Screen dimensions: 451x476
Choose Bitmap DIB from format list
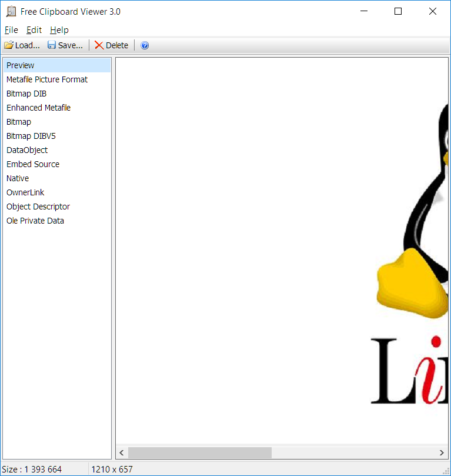pyautogui.click(x=26, y=94)
